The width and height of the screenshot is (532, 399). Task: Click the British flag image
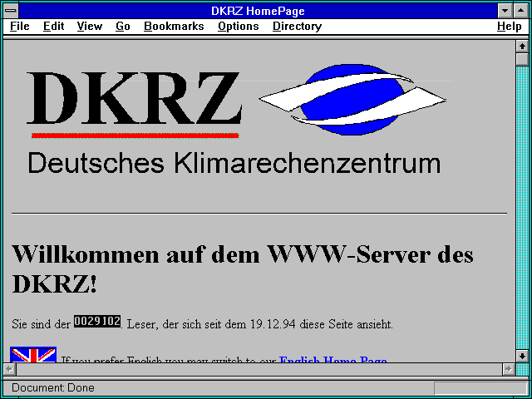pos(33,355)
